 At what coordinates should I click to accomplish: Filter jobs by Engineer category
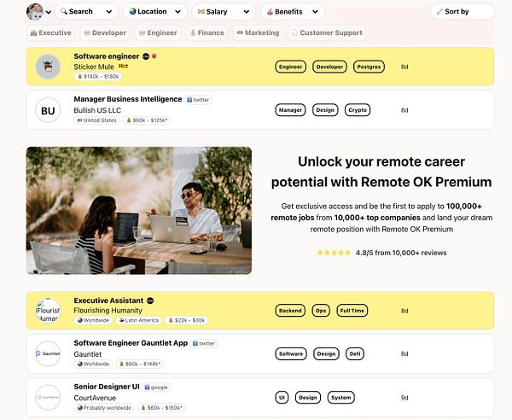[x=158, y=33]
